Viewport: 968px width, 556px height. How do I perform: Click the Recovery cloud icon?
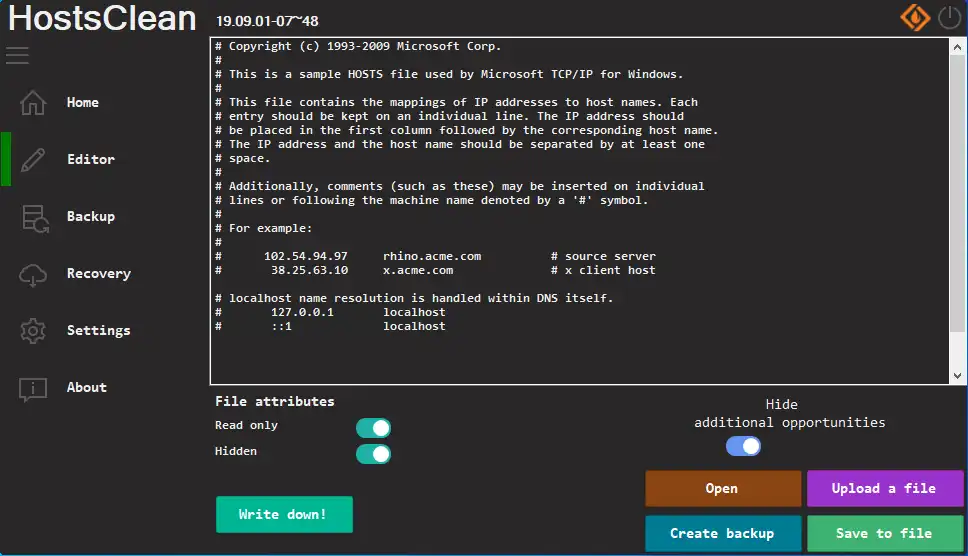click(33, 275)
